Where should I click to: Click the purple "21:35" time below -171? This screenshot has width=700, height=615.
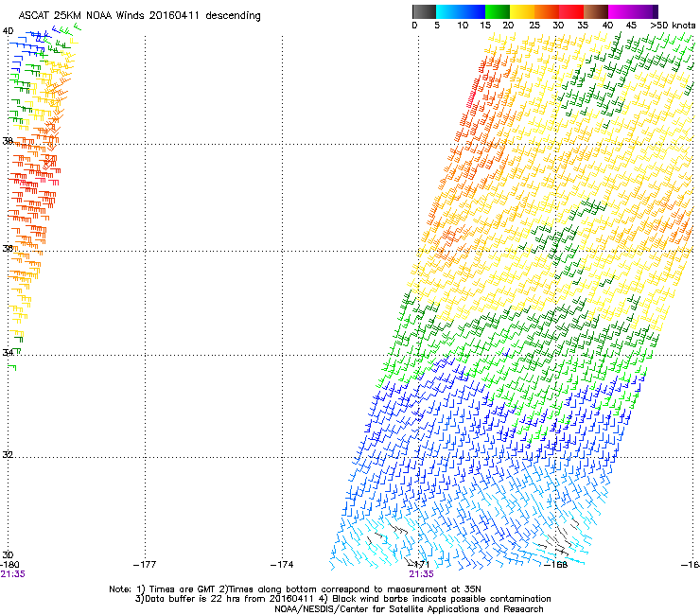[x=422, y=574]
